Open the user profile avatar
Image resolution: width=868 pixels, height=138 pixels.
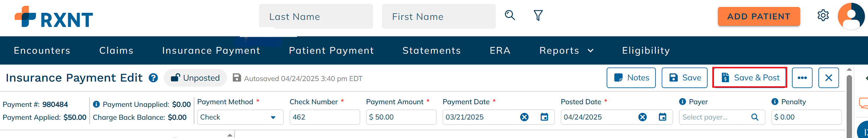click(x=851, y=16)
